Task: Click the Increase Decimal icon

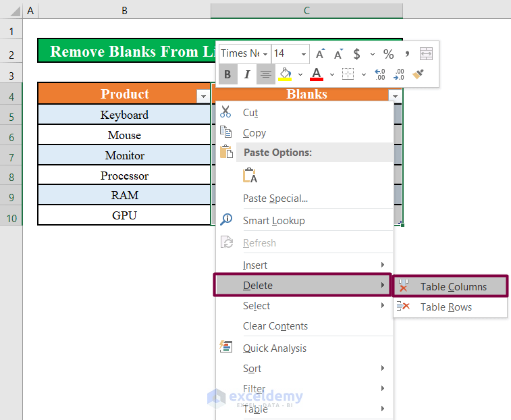Action: click(x=380, y=74)
